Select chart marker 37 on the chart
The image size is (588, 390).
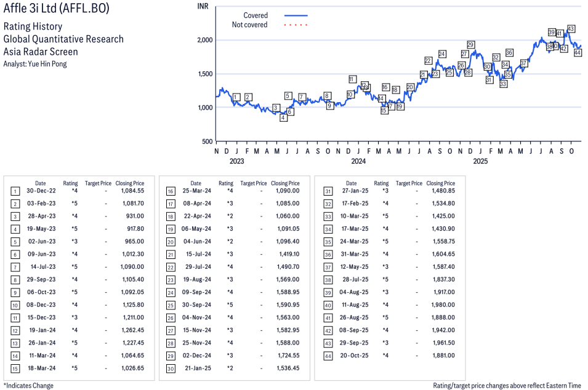pyautogui.click(x=523, y=63)
